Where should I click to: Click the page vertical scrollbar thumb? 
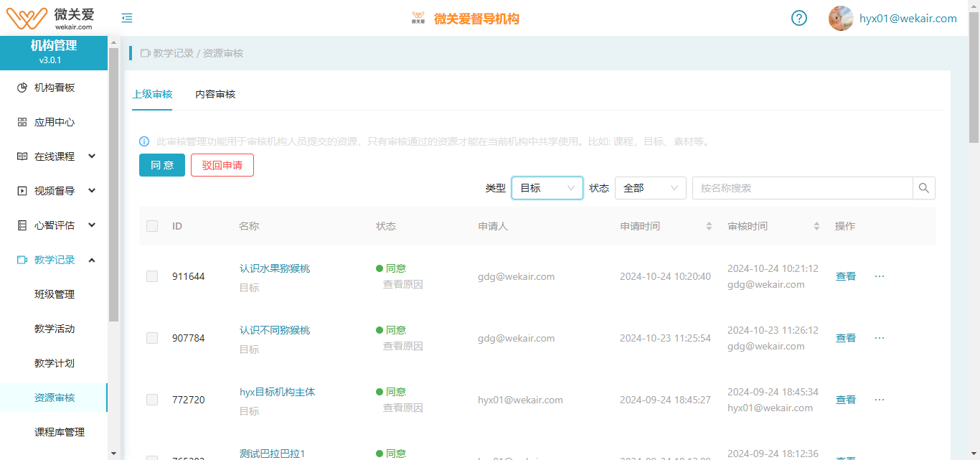974,78
